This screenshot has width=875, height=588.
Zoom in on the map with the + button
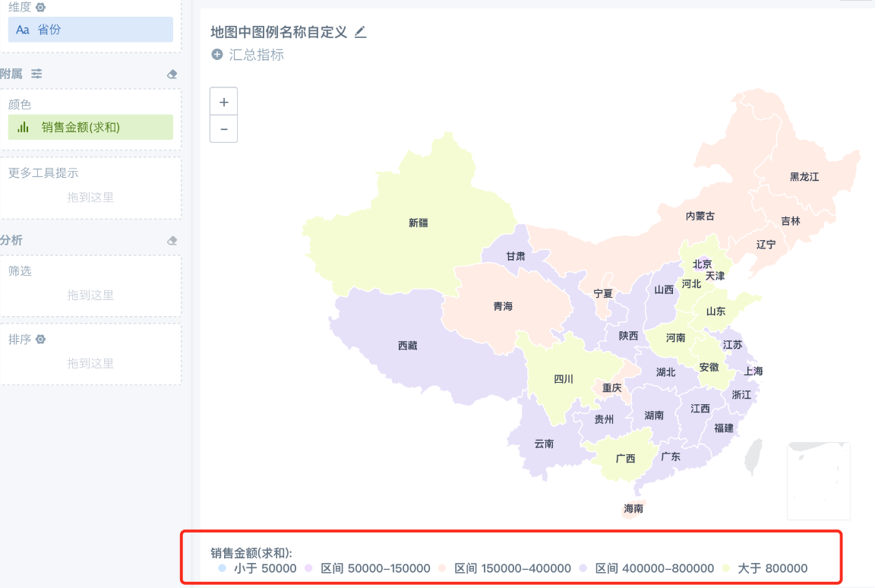224,102
